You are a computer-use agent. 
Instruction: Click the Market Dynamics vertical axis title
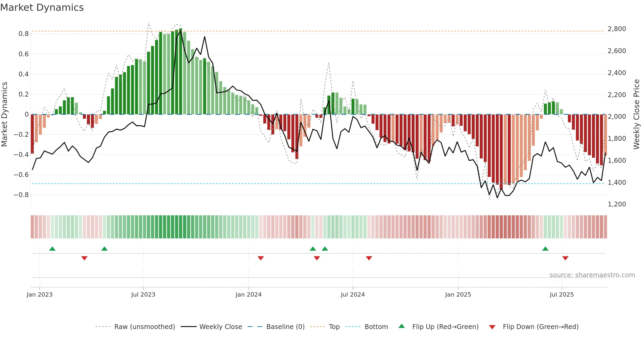coord(4,114)
